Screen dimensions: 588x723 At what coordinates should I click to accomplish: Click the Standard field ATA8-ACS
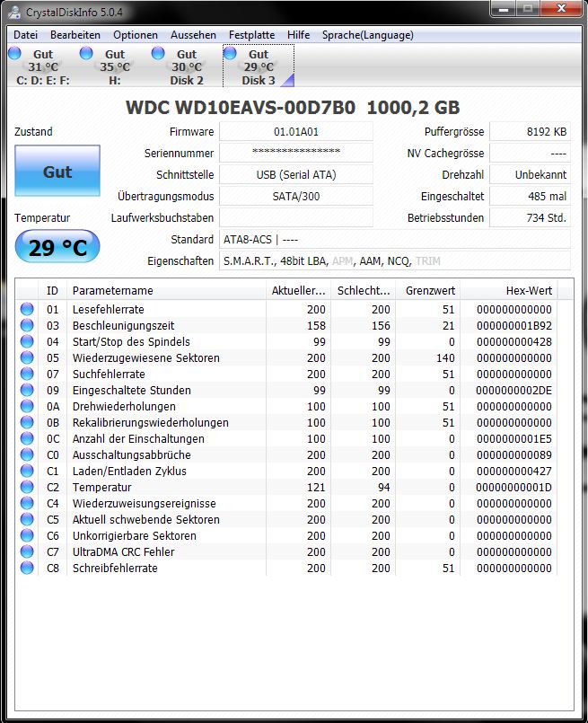click(395, 239)
